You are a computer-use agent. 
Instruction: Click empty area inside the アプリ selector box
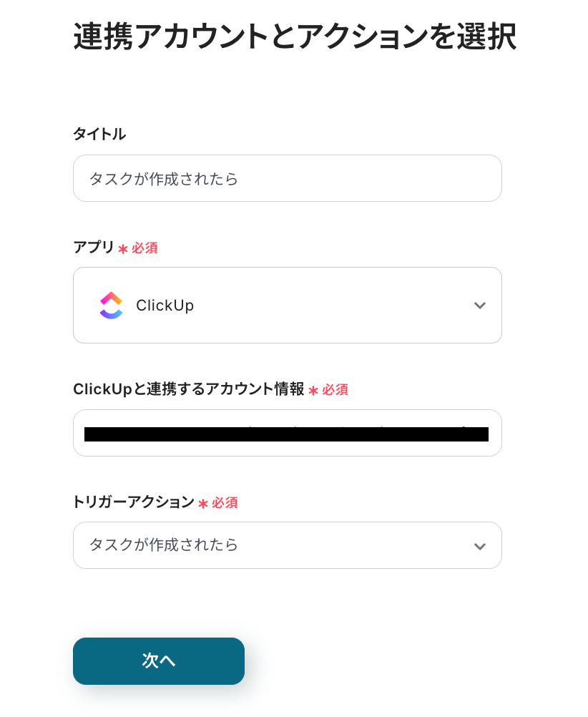click(329, 306)
